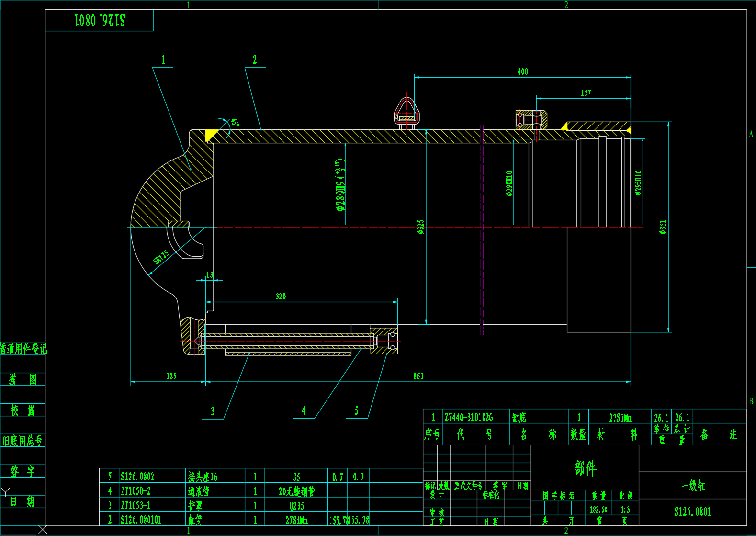Click the yellow weld triangle near the 45° angle
The width and height of the screenshot is (756, 536).
tap(211, 135)
